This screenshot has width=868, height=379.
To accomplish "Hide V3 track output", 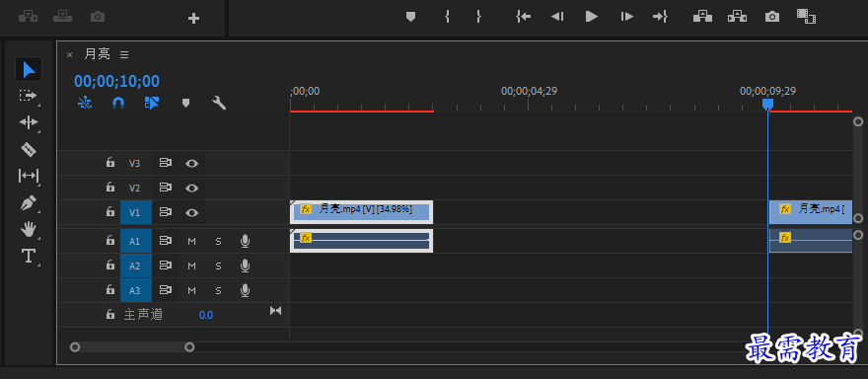I will [192, 164].
